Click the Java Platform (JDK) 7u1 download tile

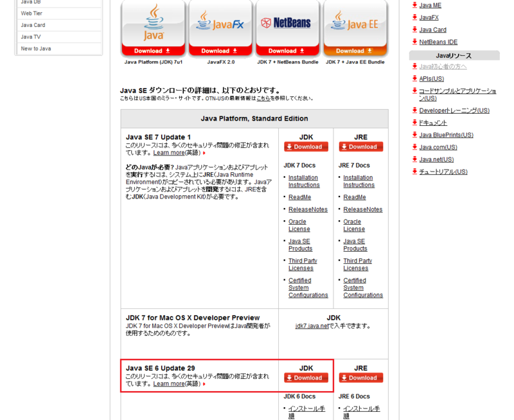153,28
